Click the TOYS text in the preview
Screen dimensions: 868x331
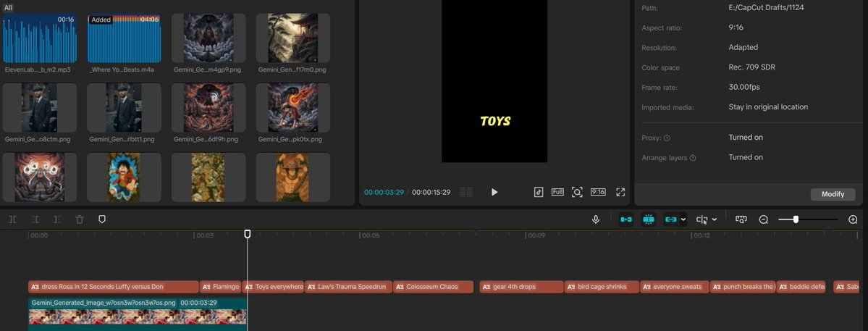(x=495, y=121)
